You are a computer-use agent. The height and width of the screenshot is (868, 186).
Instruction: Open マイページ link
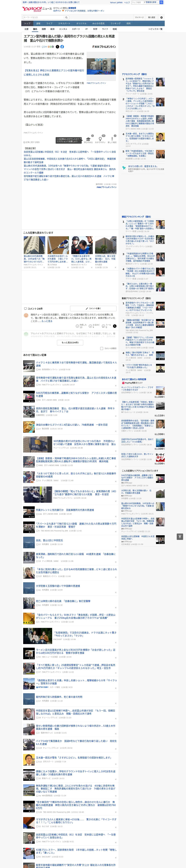139,18
